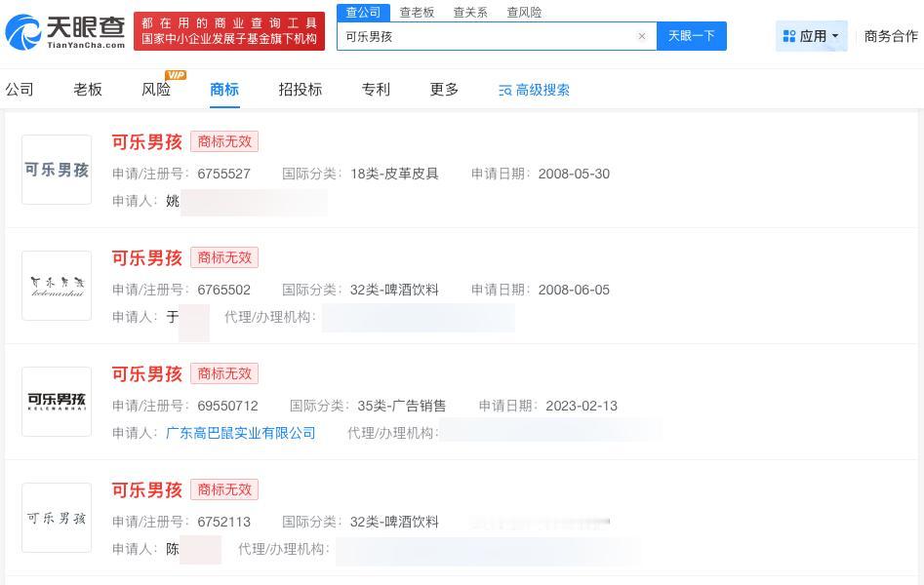This screenshot has height=585, width=924.
Task: Switch to the 公司 results tab
Action: pyautogui.click(x=20, y=90)
